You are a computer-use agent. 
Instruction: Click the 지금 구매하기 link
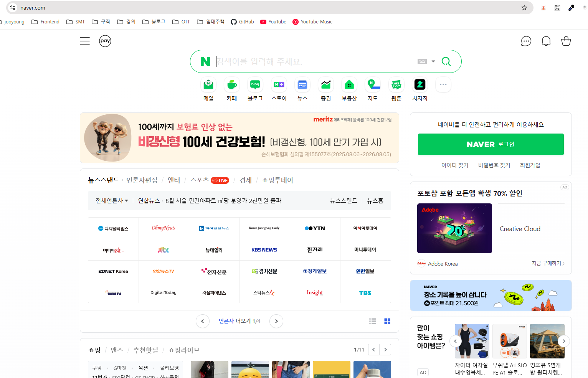[x=548, y=263]
